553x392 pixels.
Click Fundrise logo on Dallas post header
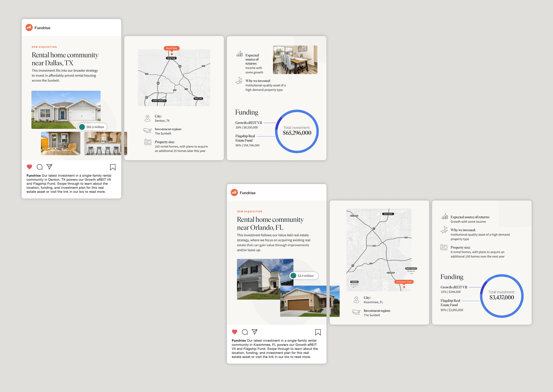(x=29, y=28)
